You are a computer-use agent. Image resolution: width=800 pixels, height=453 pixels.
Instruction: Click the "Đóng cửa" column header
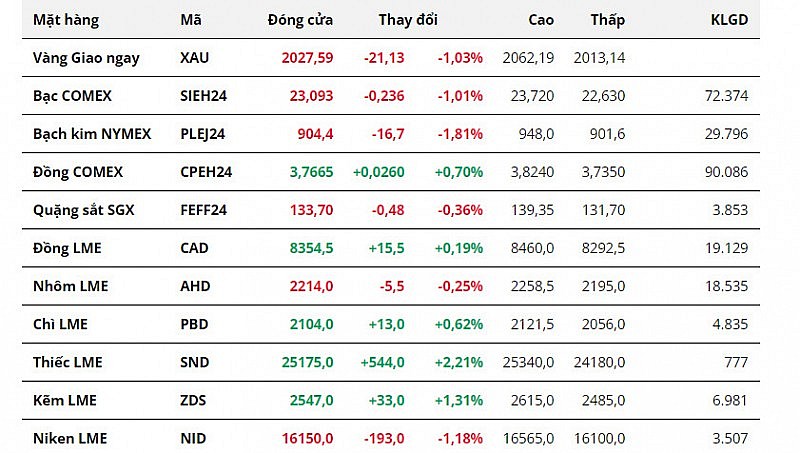[x=300, y=20]
